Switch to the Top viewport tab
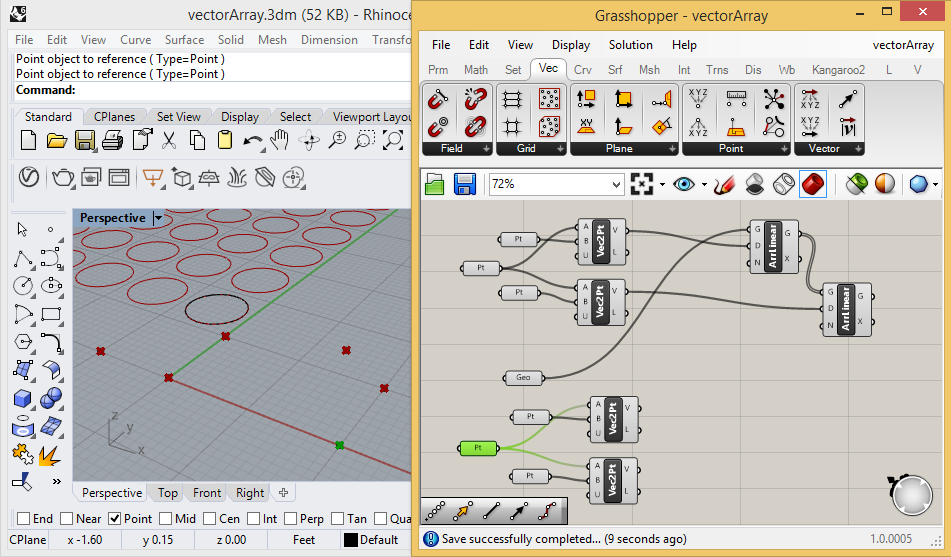Viewport: 951px width, 557px height. (x=168, y=493)
